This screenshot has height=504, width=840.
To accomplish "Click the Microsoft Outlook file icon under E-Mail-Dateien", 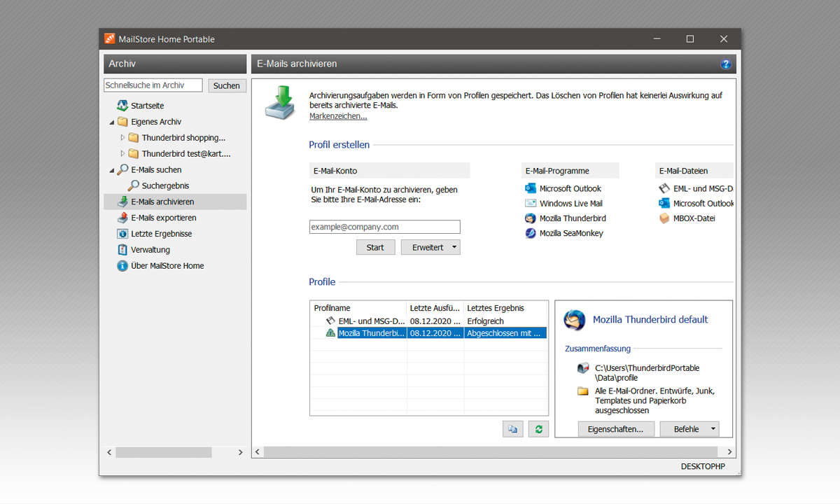I will 664,203.
